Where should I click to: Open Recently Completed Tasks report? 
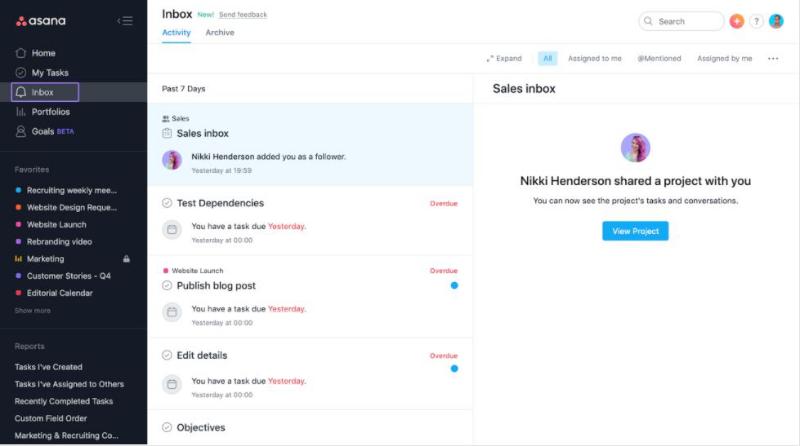pos(64,401)
